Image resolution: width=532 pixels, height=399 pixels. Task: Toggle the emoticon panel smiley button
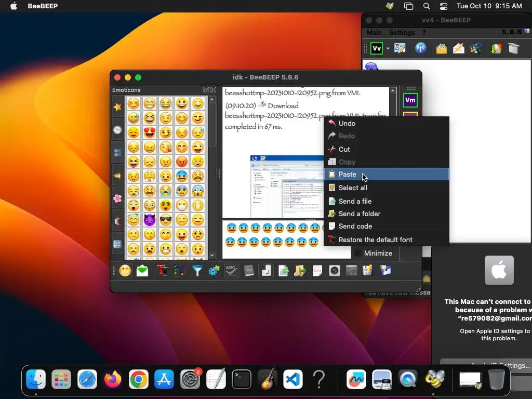coord(125,271)
